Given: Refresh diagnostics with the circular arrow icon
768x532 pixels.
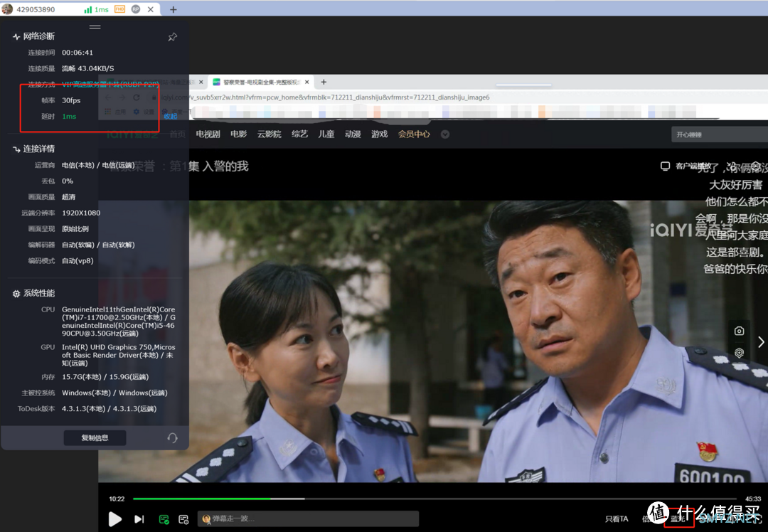Looking at the screenshot, I should pos(172,437).
